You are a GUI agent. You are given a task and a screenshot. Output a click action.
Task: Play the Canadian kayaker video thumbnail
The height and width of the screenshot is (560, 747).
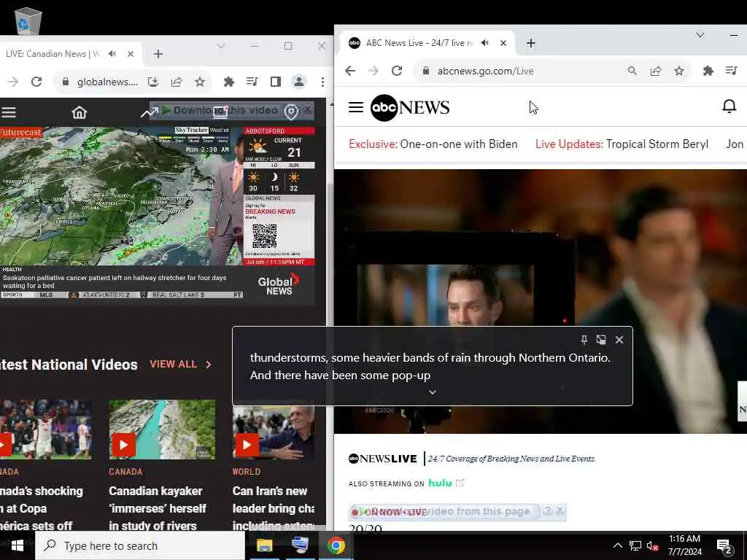(124, 445)
